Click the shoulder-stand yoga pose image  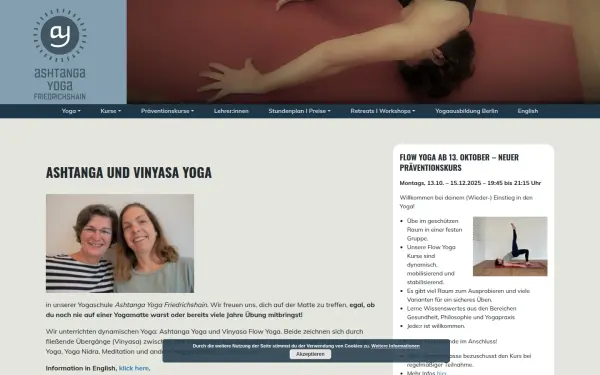510,246
